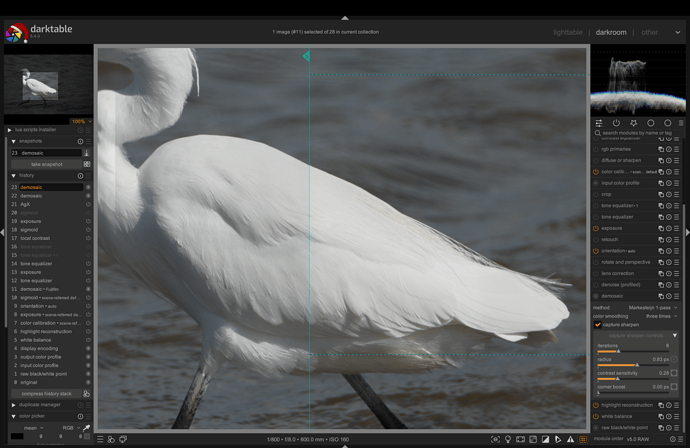Show only active modules tab

coord(616,123)
